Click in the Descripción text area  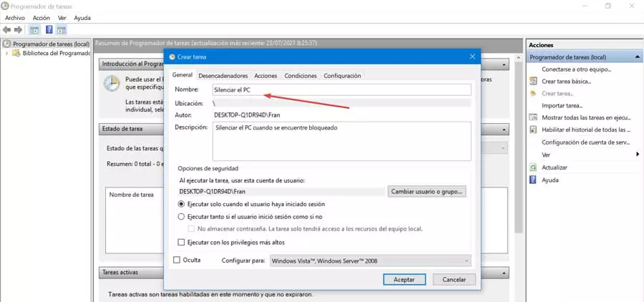[x=342, y=142]
